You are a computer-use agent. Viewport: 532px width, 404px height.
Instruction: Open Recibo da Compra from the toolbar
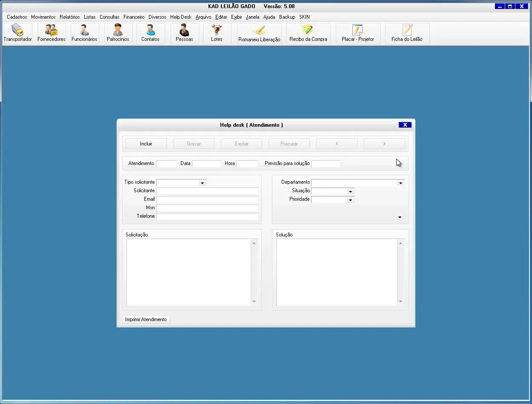point(308,34)
